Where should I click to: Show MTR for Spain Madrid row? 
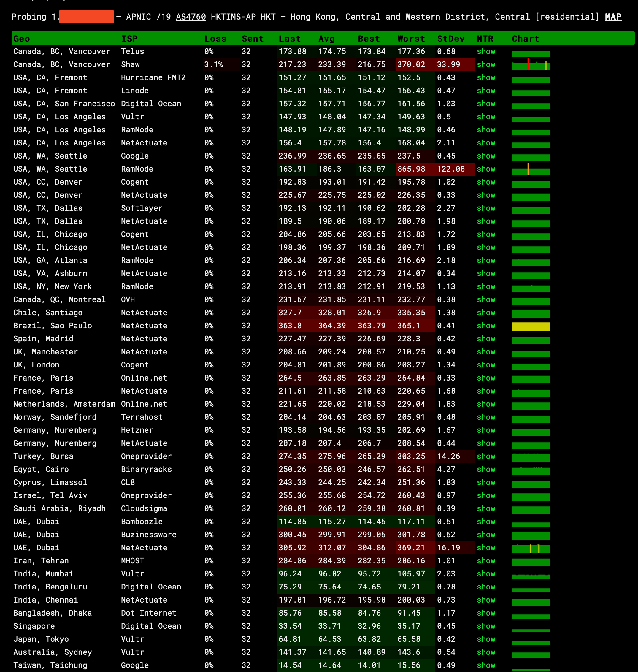(486, 339)
